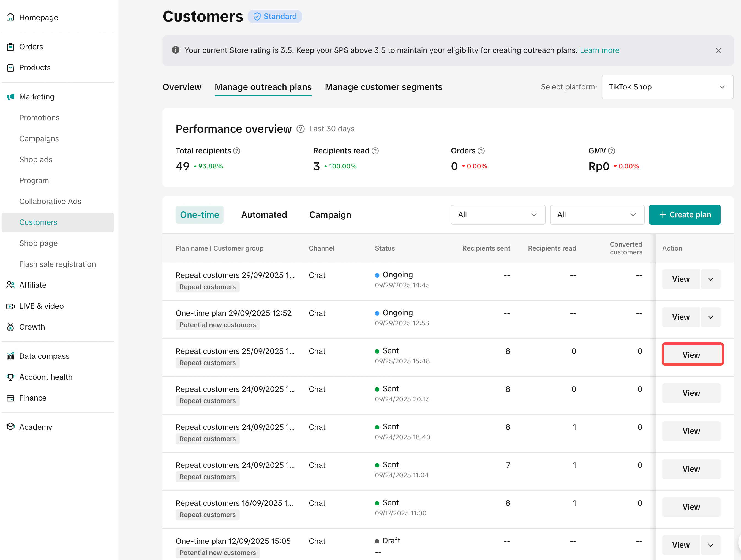Open the TikTok Shop platform dropdown
The width and height of the screenshot is (741, 560).
tap(667, 87)
